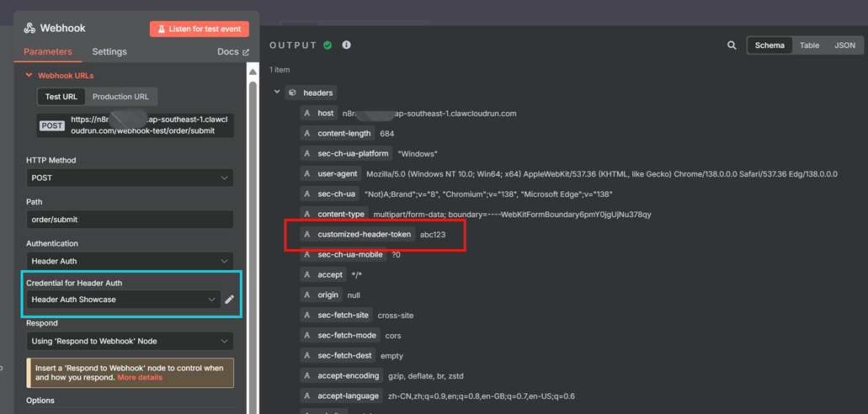Click the external link icon beside Docs
This screenshot has width=868, height=414.
tap(246, 52)
